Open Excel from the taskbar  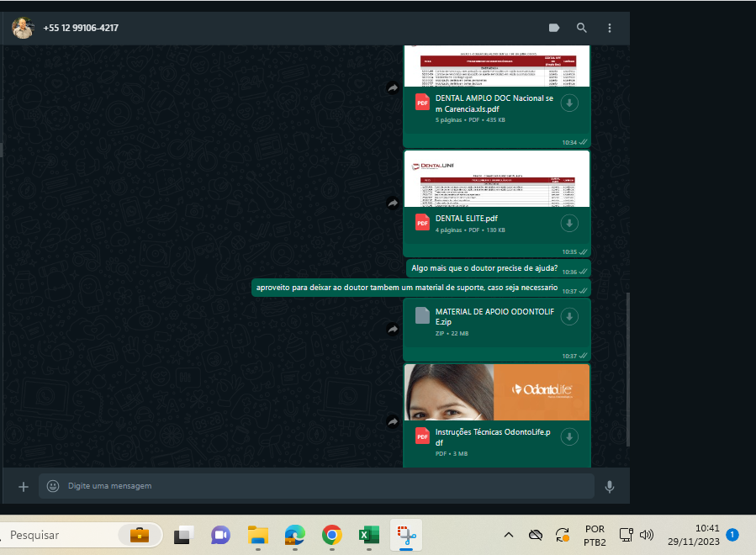pyautogui.click(x=369, y=535)
